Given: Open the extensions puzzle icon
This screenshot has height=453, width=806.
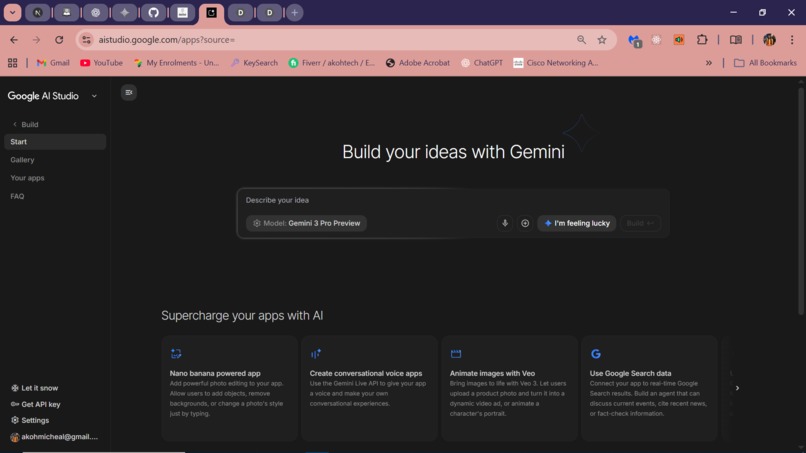Looking at the screenshot, I should pyautogui.click(x=702, y=40).
